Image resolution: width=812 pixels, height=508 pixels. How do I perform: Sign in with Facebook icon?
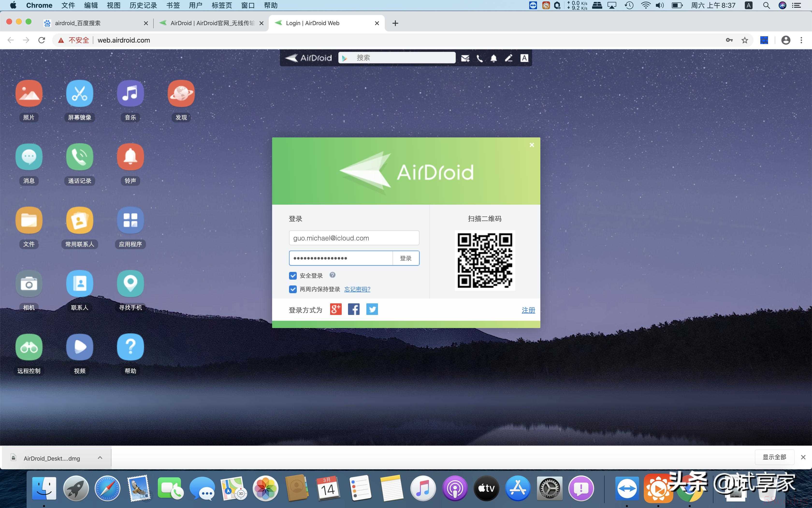[354, 309]
